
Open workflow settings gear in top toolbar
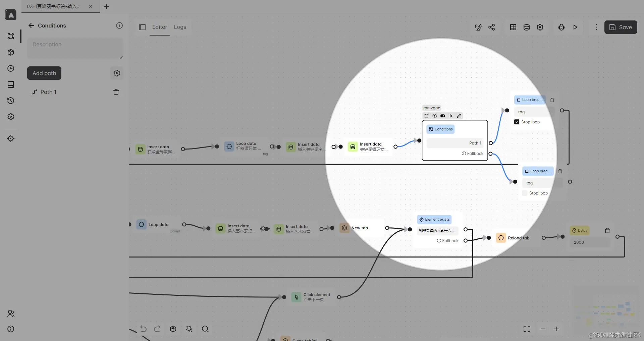coord(540,27)
